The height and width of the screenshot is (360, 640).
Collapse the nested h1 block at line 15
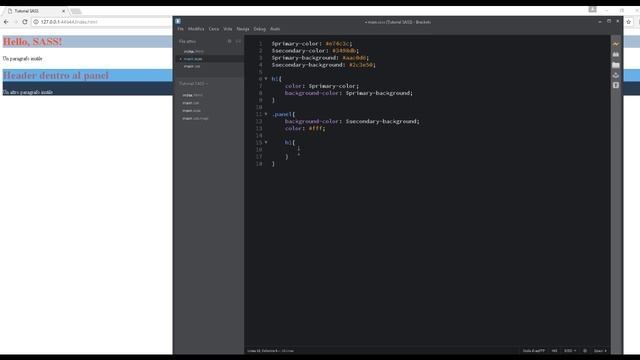(x=266, y=142)
